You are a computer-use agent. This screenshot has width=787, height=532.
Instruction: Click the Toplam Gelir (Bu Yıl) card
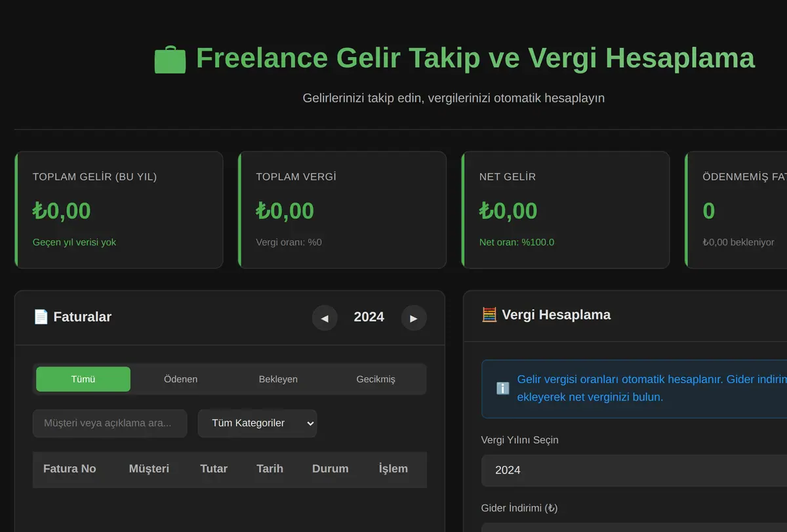tap(119, 210)
